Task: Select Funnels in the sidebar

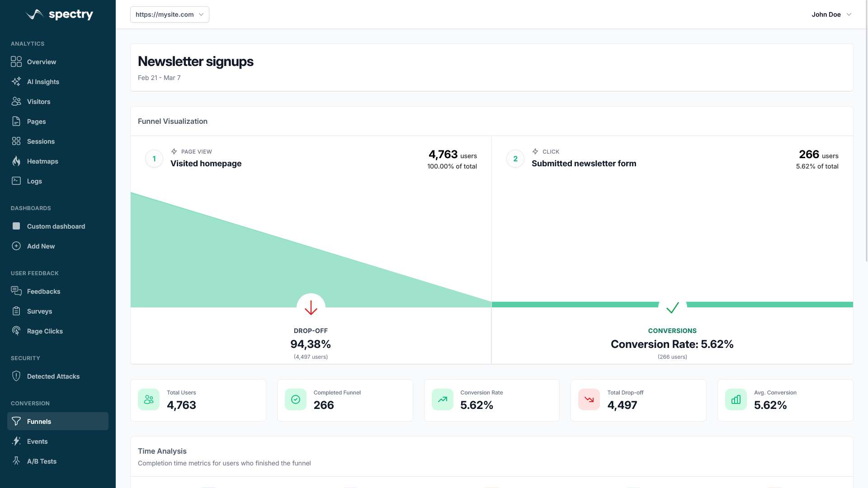Action: point(39,422)
